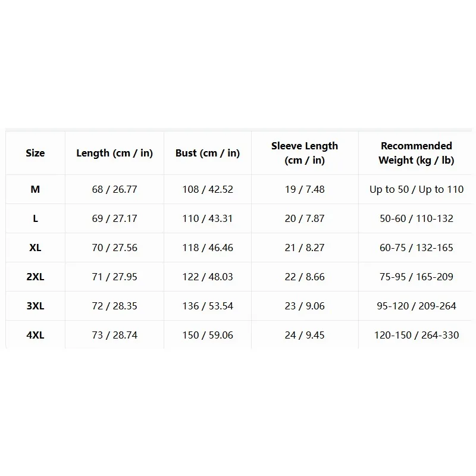476x476 pixels.
Task: Click the 110 / 43.31 bust cell
Action: [208, 218]
